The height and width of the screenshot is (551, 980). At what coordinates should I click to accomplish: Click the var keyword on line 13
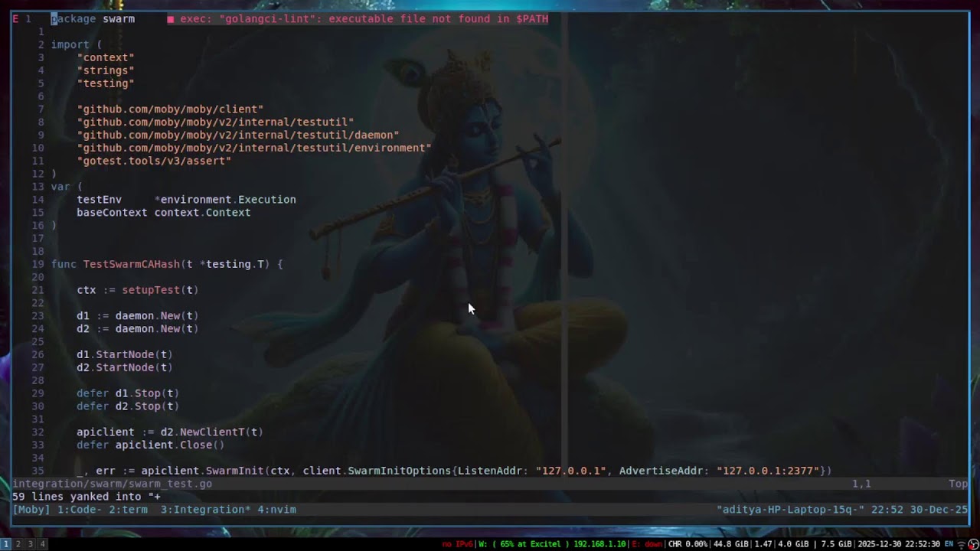[x=60, y=187]
